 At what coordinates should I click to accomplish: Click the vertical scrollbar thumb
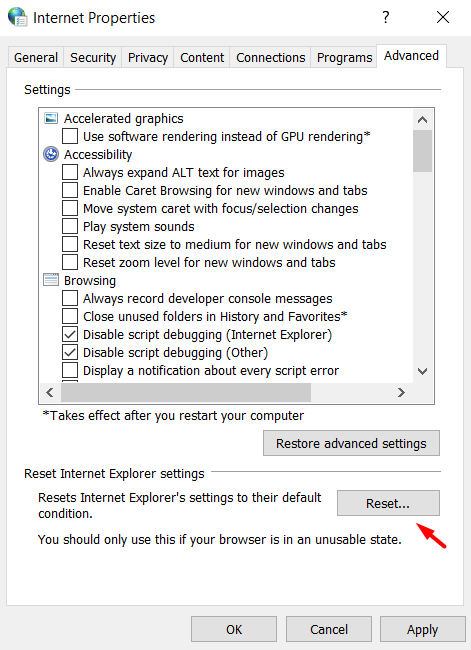coord(422,151)
